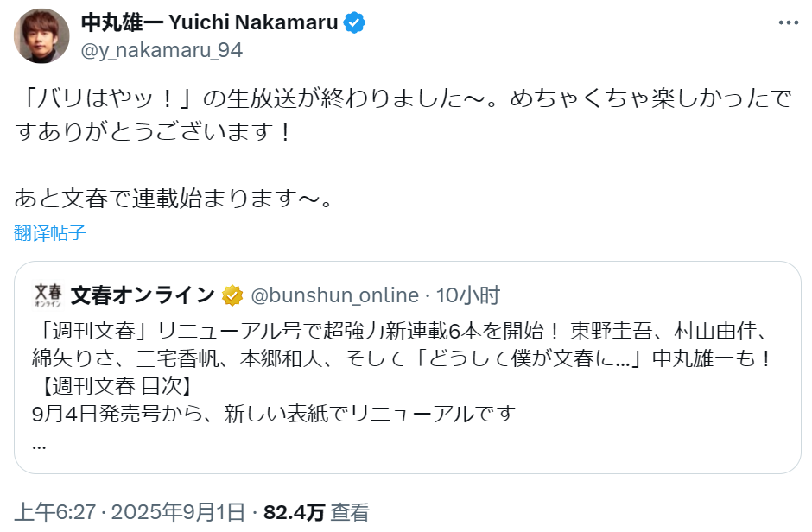This screenshot has width=812, height=532.
Task: Open the more options three-dot menu
Action: coord(788,23)
